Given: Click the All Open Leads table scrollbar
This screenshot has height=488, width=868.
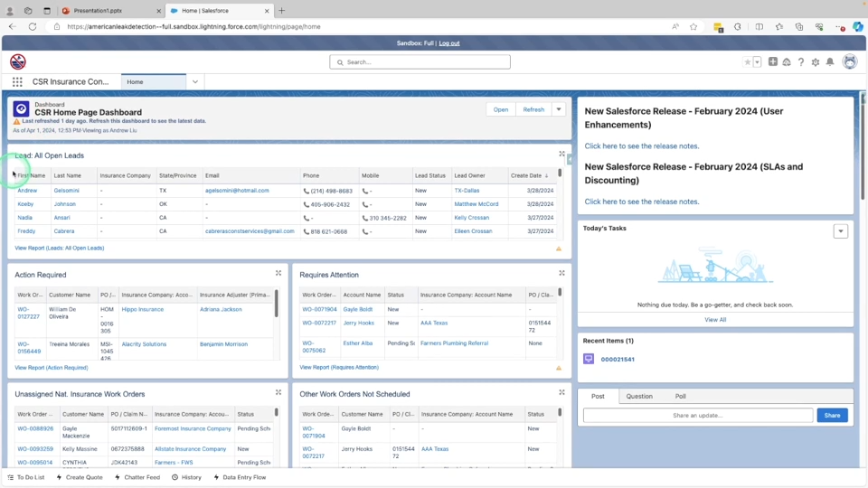Looking at the screenshot, I should [x=560, y=174].
